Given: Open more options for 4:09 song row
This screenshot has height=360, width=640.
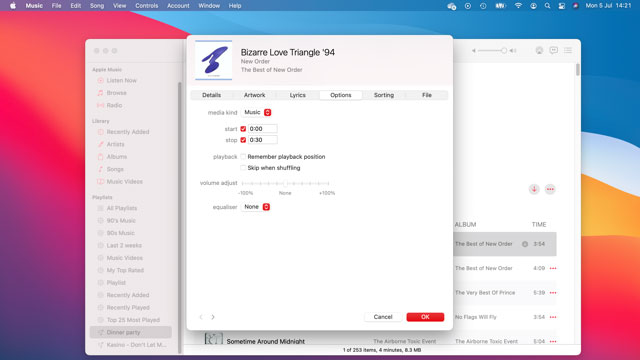Looking at the screenshot, I should (x=553, y=268).
